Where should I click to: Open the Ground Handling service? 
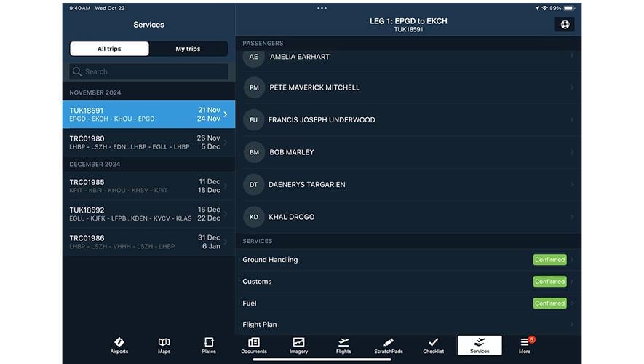pos(409,260)
